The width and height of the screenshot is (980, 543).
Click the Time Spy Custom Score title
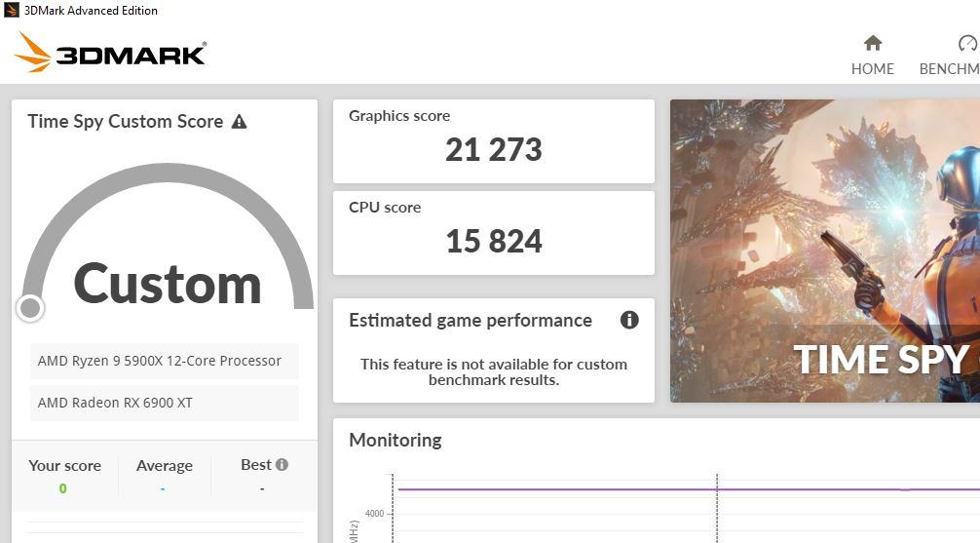coord(125,121)
